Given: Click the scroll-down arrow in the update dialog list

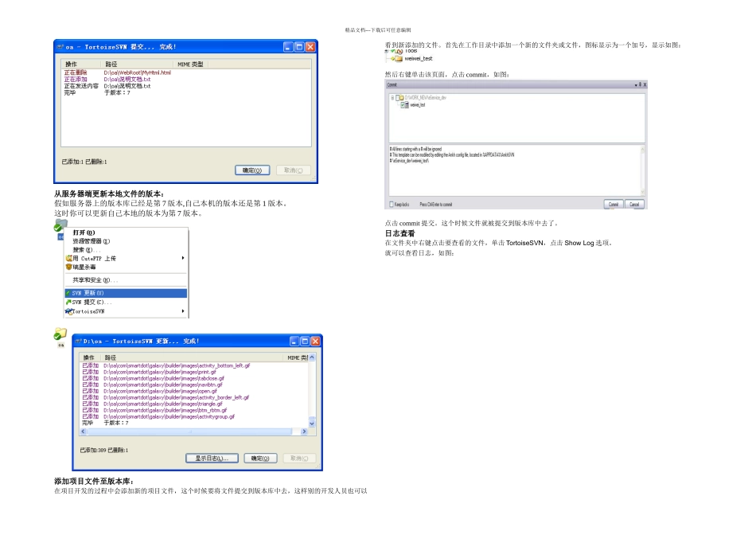Looking at the screenshot, I should click(312, 424).
